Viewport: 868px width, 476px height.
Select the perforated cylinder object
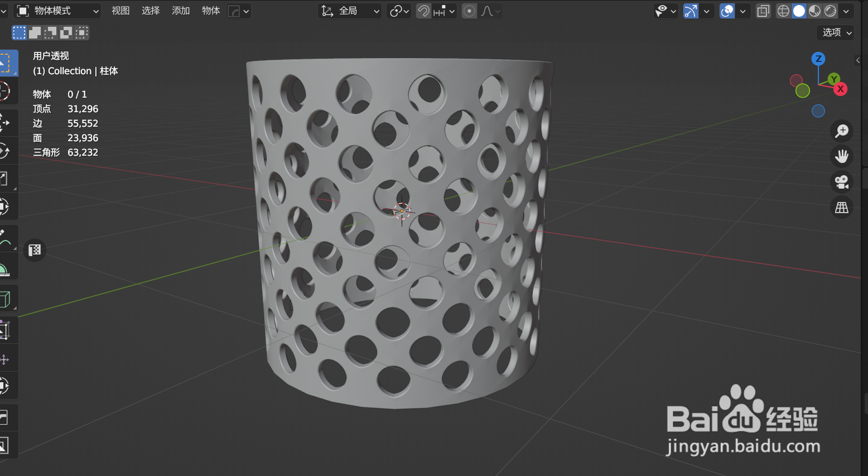click(401, 234)
